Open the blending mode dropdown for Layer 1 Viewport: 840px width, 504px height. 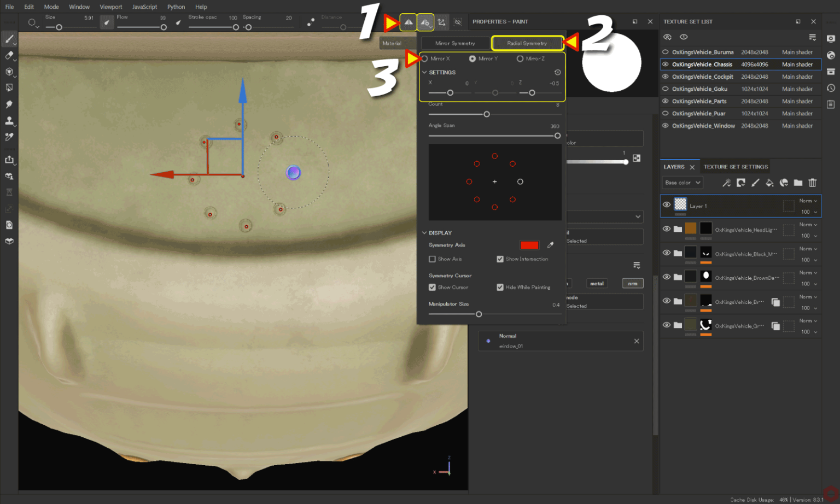(x=807, y=201)
